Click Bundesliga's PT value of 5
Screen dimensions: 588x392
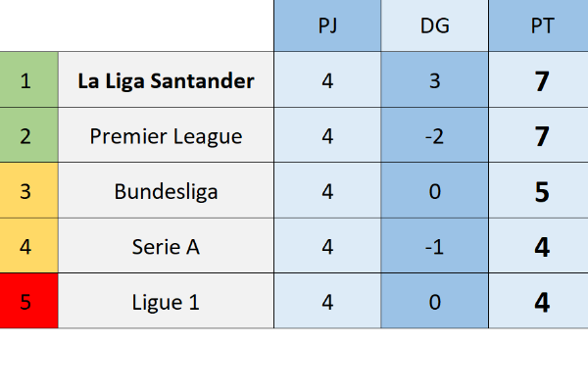click(x=542, y=191)
